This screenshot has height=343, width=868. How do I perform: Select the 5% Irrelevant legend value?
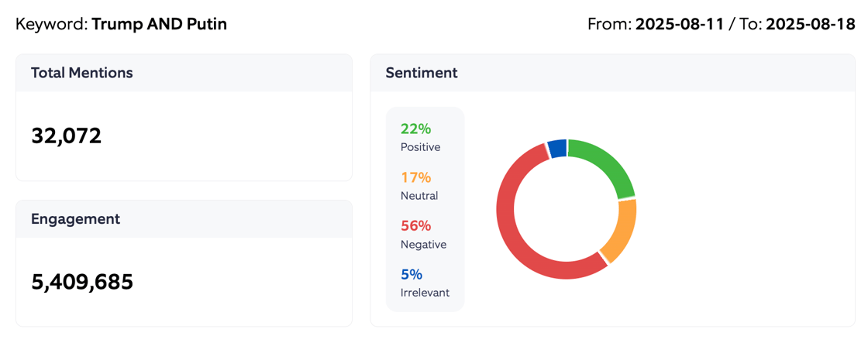[x=412, y=274]
